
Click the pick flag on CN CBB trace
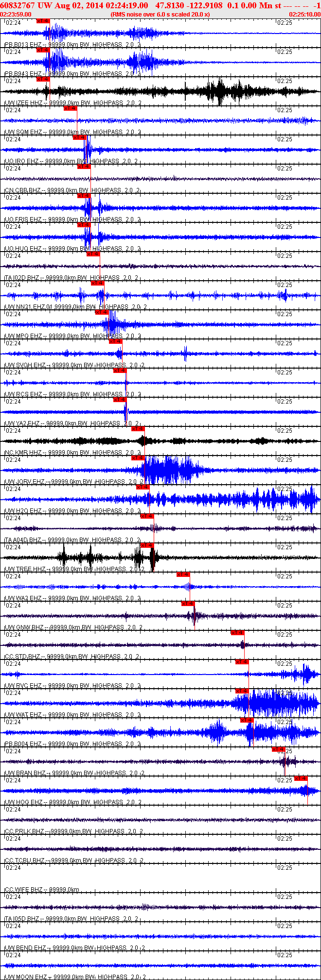(84, 167)
